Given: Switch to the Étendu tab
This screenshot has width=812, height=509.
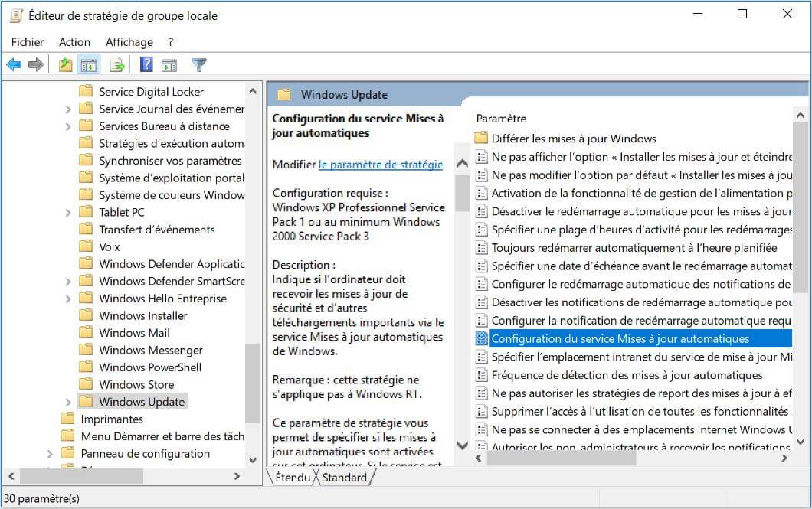Looking at the screenshot, I should (x=293, y=477).
